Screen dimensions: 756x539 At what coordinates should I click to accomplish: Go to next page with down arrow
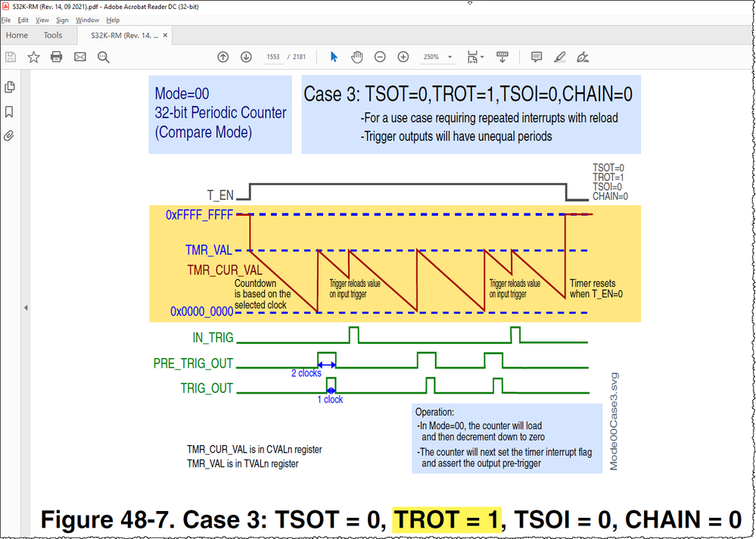point(246,57)
